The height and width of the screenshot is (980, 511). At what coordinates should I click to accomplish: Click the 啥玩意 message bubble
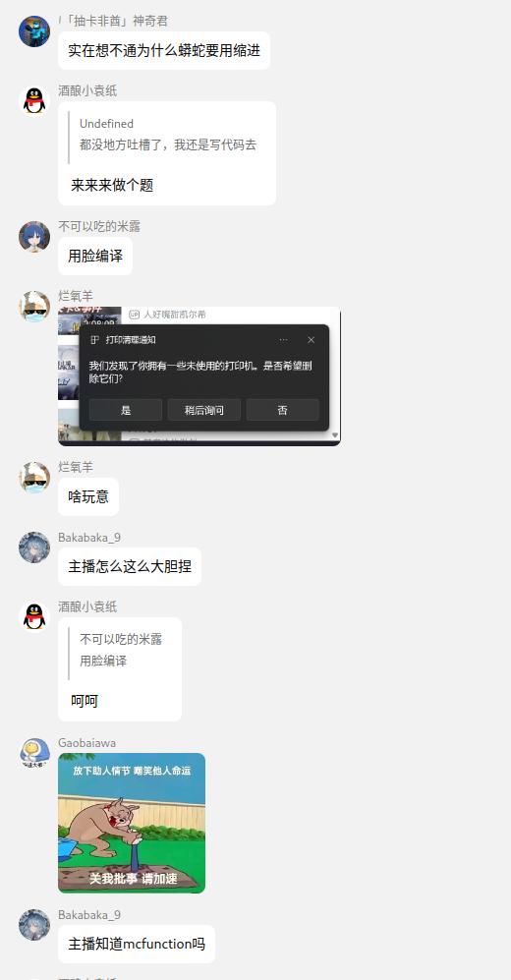pyautogui.click(x=88, y=496)
